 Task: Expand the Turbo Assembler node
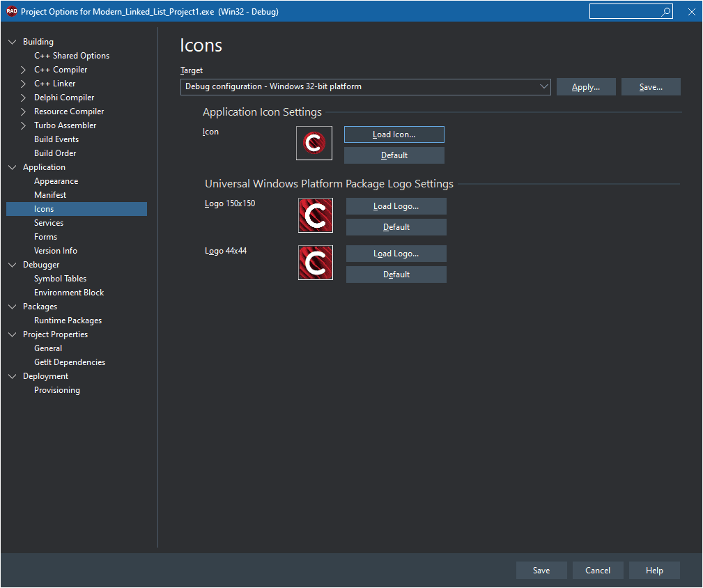point(23,125)
